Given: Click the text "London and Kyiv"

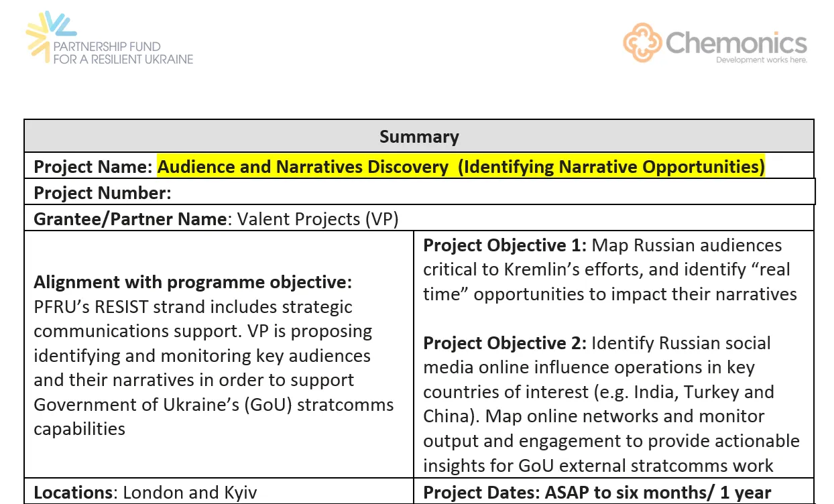Looking at the screenshot, I should tap(190, 493).
